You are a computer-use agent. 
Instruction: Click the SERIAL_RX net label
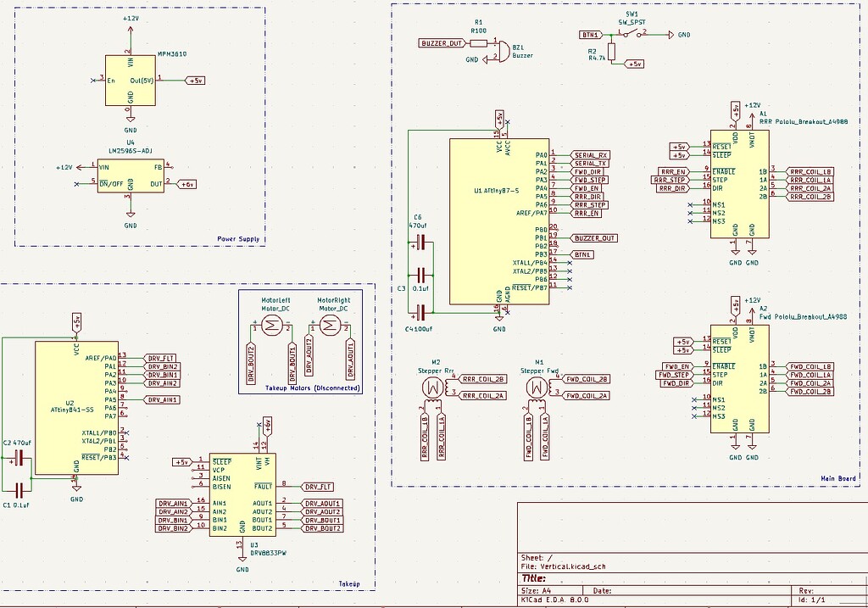point(591,155)
